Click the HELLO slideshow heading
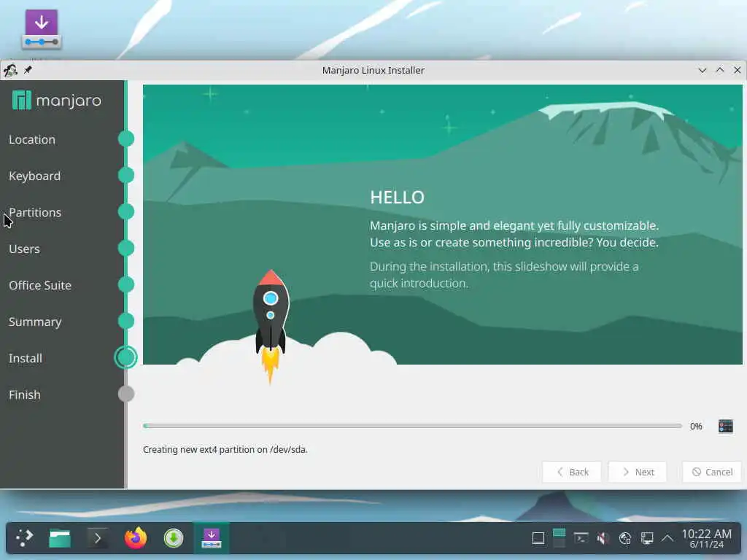This screenshot has width=747, height=560. point(398,197)
